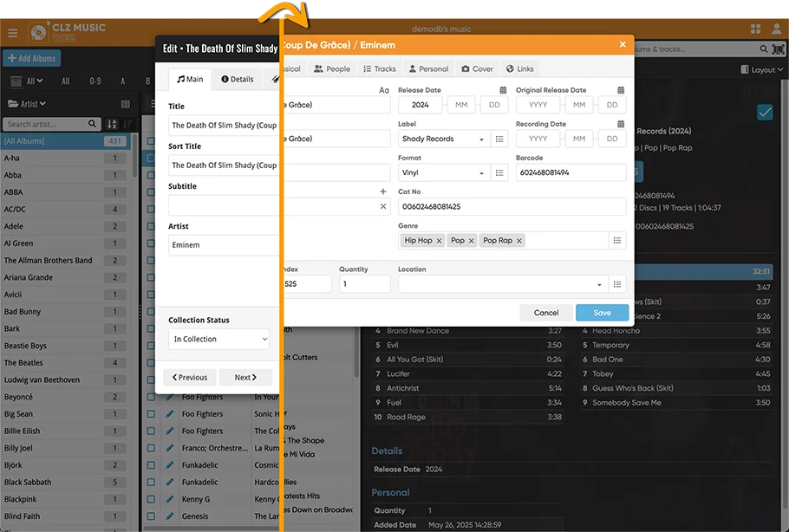Open the Recording Date calendar picker

click(621, 124)
